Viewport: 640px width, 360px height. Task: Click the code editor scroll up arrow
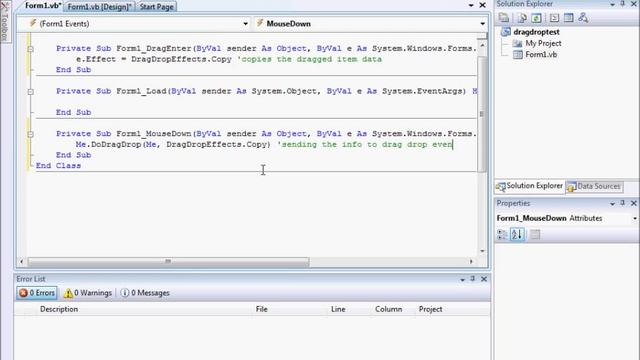tap(482, 45)
